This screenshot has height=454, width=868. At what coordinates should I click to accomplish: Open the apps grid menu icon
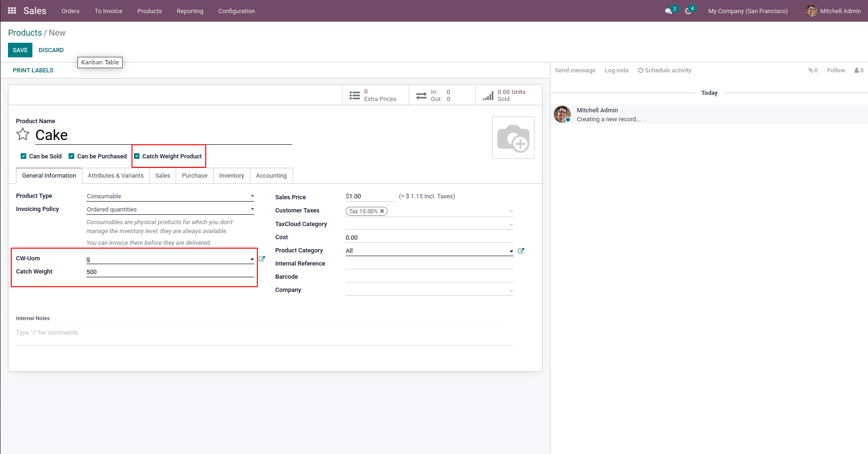click(12, 11)
